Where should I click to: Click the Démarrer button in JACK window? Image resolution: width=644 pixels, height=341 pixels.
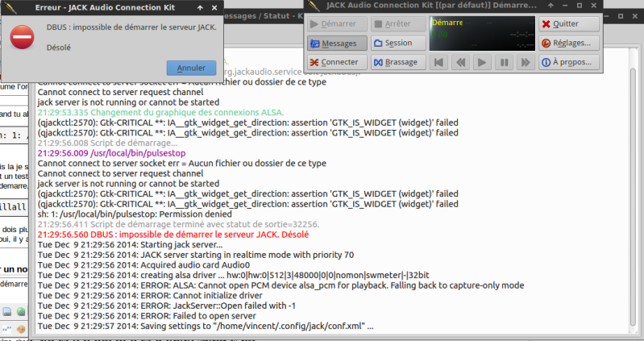click(337, 24)
